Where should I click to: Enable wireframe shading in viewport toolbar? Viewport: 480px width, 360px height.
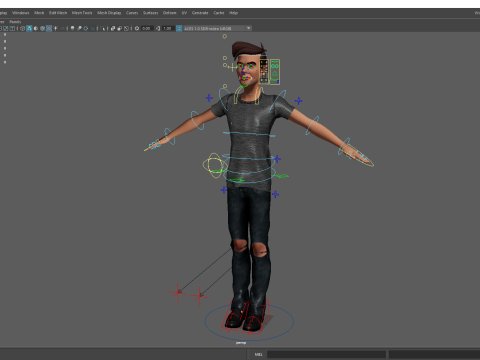tap(22, 28)
